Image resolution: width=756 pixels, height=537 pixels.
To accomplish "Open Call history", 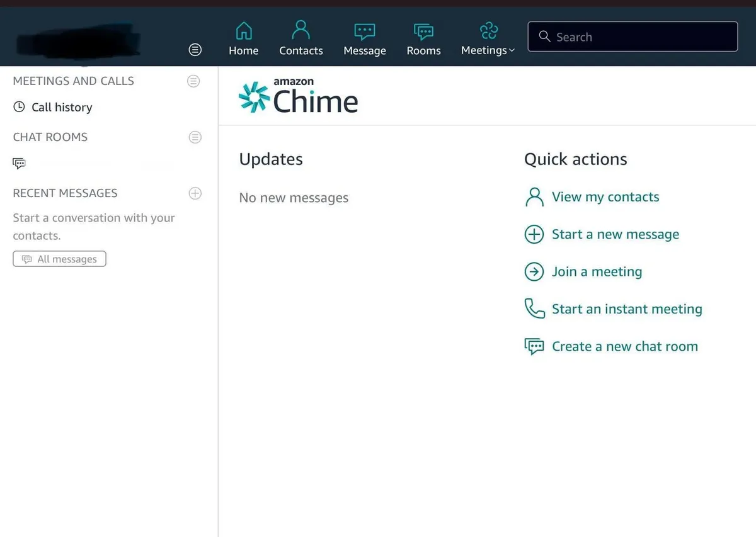I will (x=62, y=108).
